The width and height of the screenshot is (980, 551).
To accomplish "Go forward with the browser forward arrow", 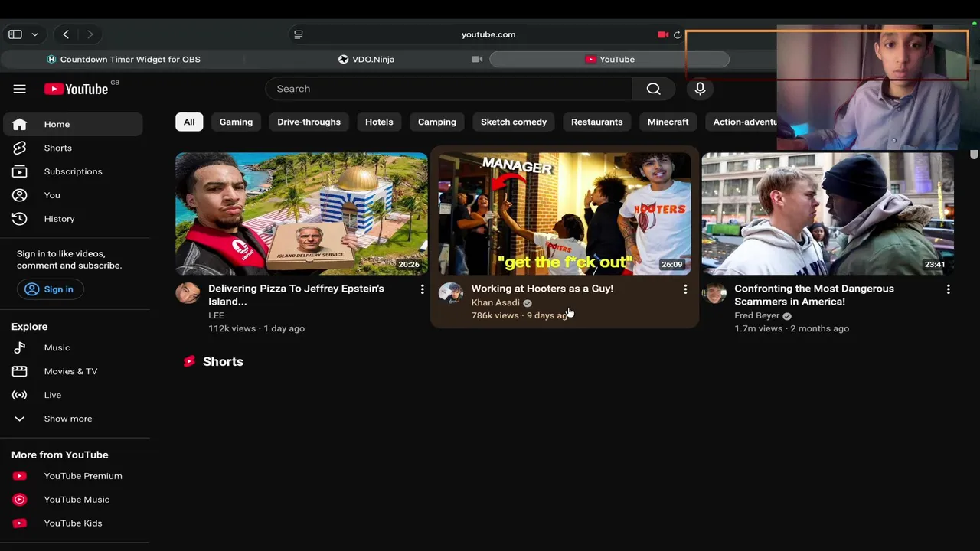I will [x=90, y=34].
